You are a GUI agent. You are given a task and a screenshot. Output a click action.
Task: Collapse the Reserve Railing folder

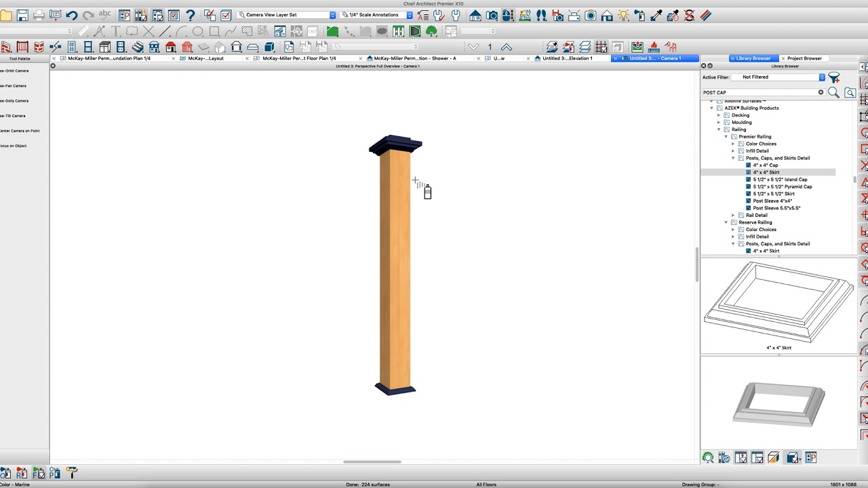tap(726, 222)
